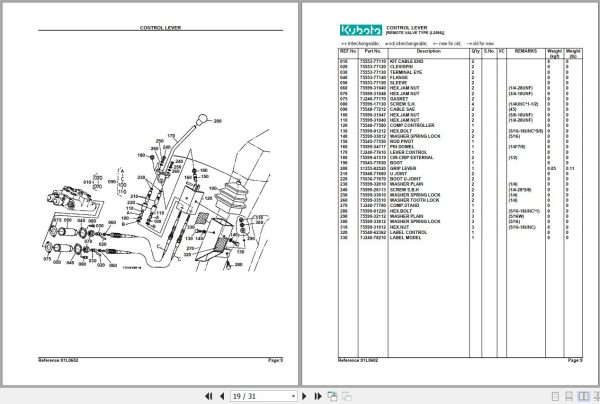Switch to continuous page layout

pyautogui.click(x=569, y=396)
